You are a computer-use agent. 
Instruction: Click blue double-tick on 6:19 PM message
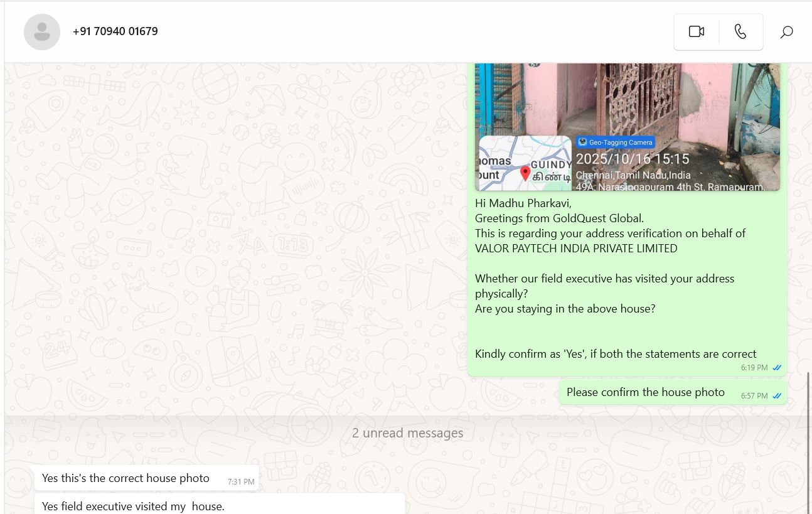[x=777, y=368]
